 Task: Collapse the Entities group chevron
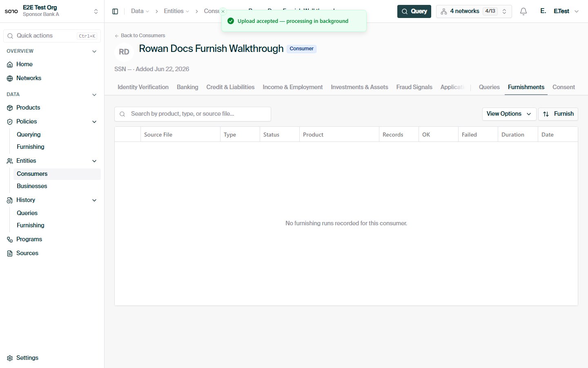click(94, 161)
